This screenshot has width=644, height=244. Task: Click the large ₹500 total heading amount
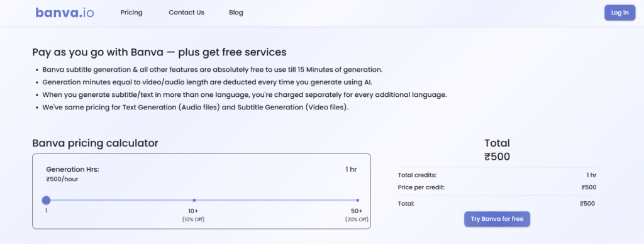[x=497, y=157]
